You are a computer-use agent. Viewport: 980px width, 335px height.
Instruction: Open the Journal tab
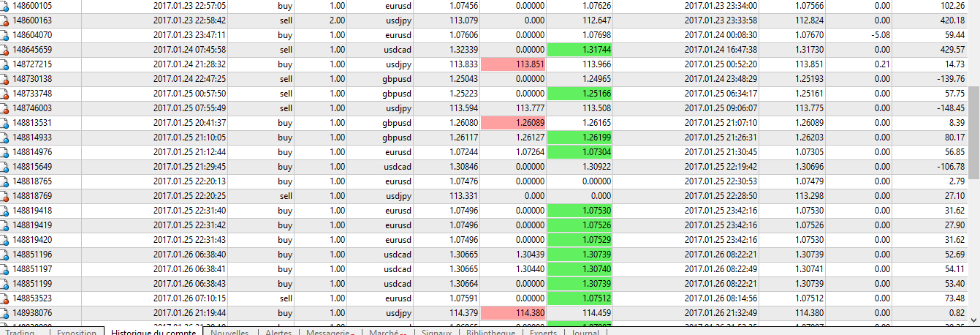pyautogui.click(x=585, y=331)
